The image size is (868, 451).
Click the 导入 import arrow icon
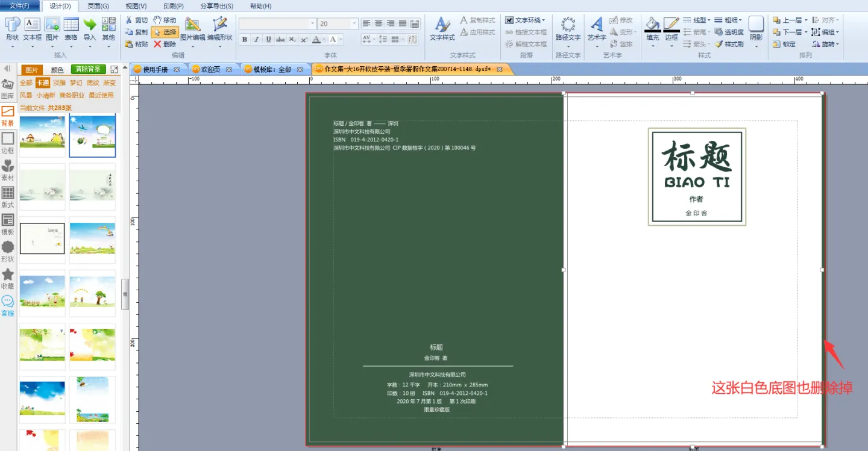(x=90, y=24)
